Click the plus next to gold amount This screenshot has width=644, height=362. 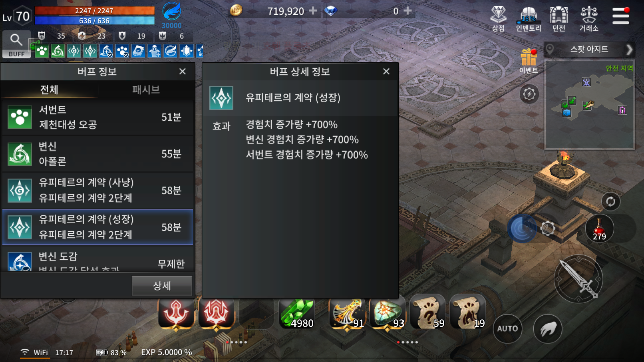(x=313, y=11)
